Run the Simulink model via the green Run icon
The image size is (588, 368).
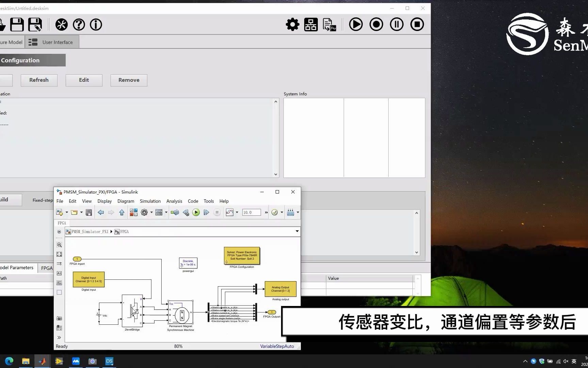pyautogui.click(x=196, y=212)
